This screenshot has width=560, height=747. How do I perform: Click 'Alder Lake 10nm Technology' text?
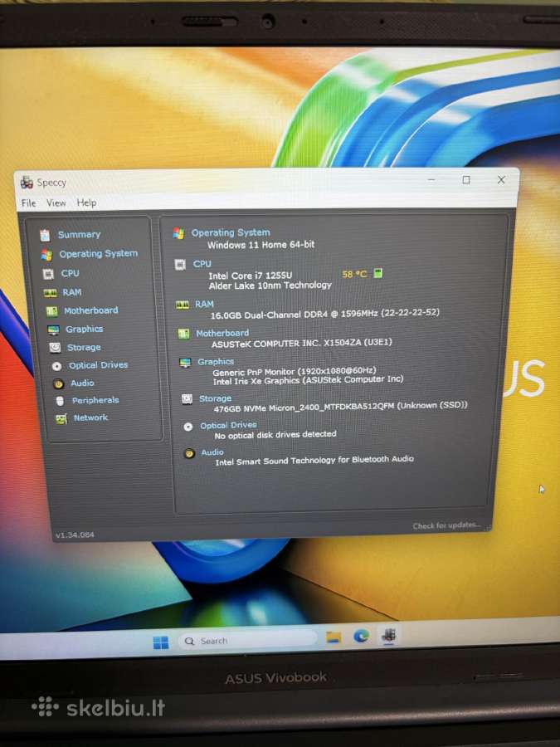[x=270, y=286]
